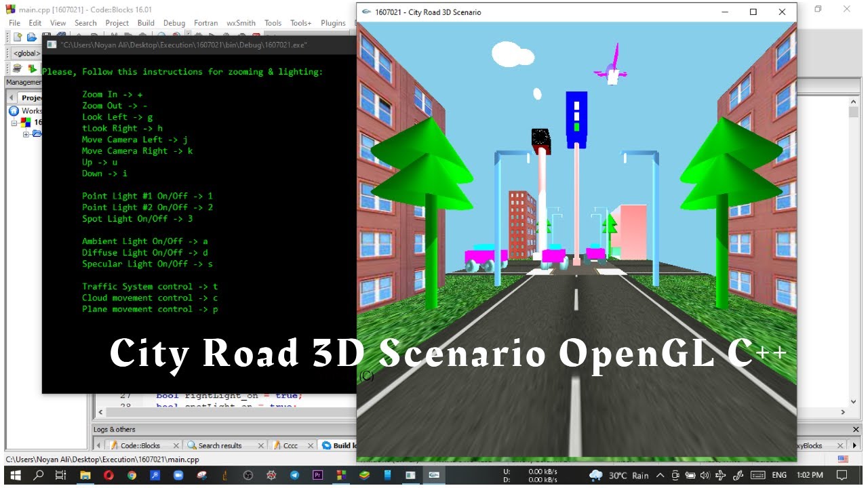Open the Tools+ menu
This screenshot has width=868, height=488.
point(300,23)
